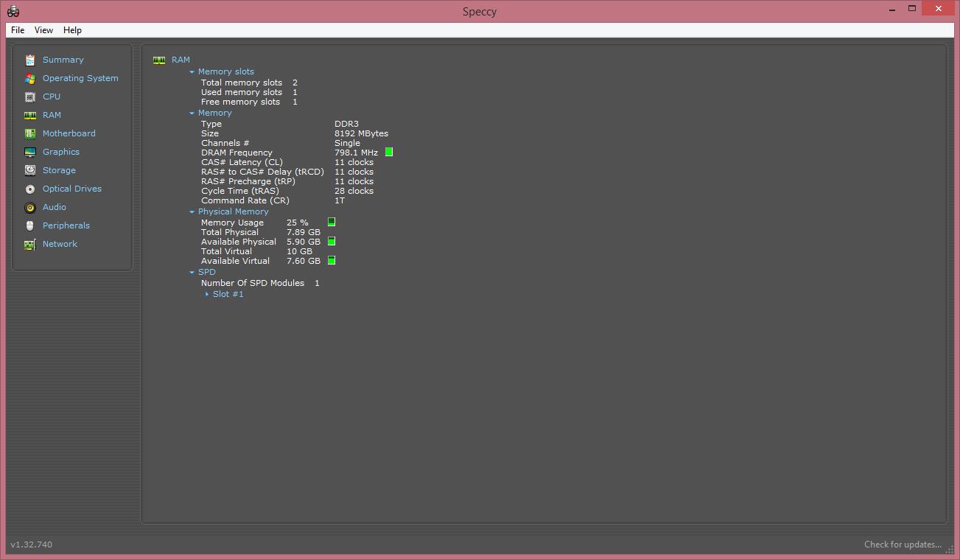Click the CAS# Latency (CL) label

[242, 162]
